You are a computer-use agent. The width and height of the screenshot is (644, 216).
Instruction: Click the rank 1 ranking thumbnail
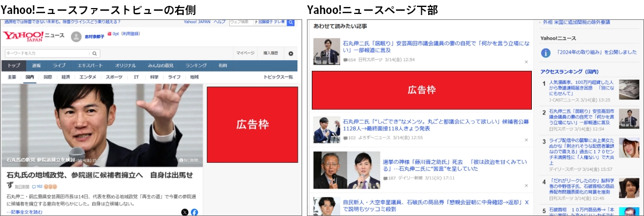[x=629, y=90]
